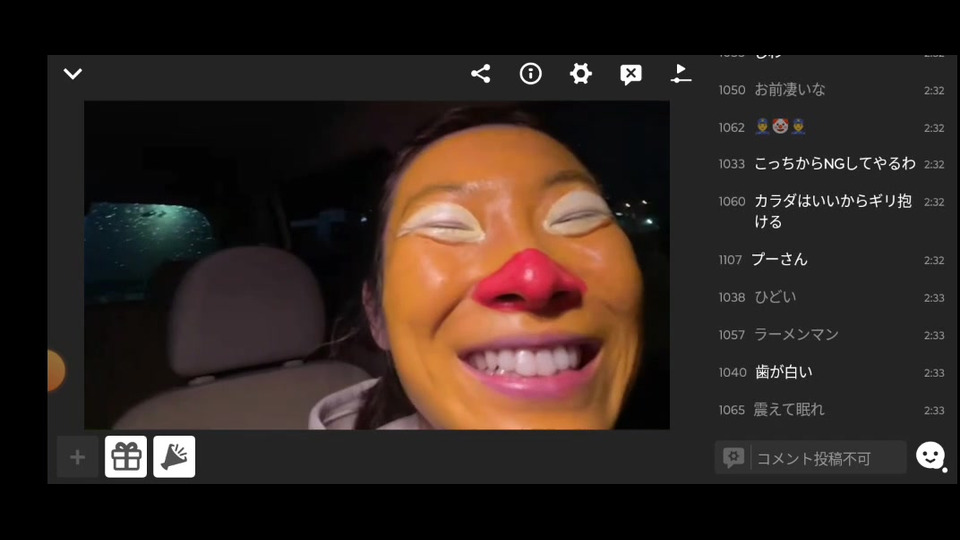The height and width of the screenshot is (540, 960).
Task: Click the user number 1033
Action: tap(732, 164)
